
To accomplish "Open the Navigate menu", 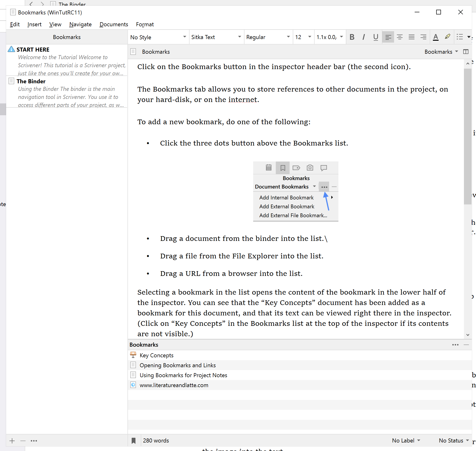I will tap(80, 24).
